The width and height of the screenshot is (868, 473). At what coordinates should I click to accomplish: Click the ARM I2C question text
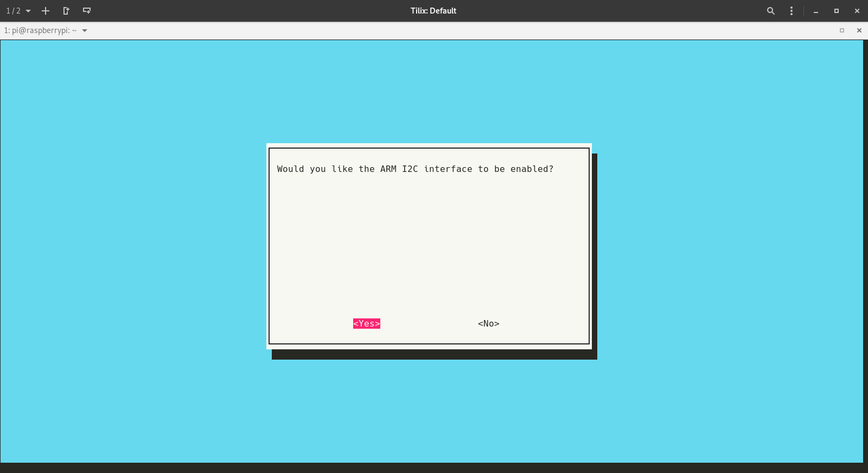tap(415, 169)
